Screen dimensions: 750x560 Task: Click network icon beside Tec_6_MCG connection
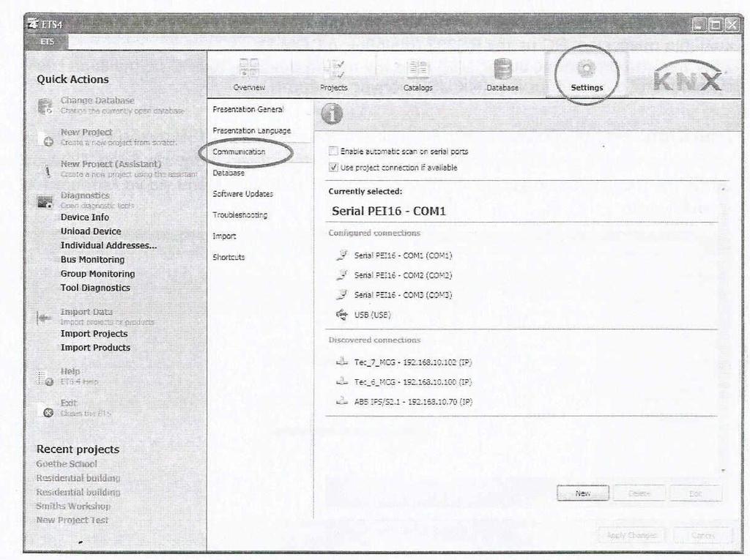pos(341,381)
